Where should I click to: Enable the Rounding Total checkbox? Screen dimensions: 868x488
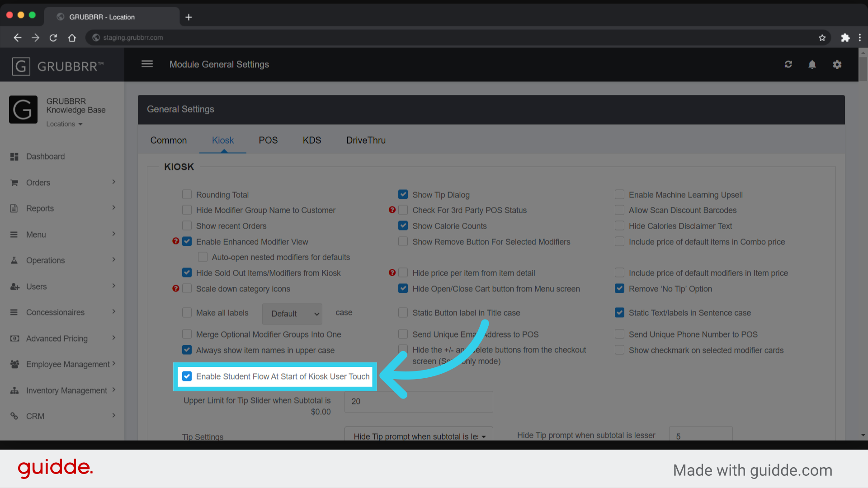tap(187, 194)
